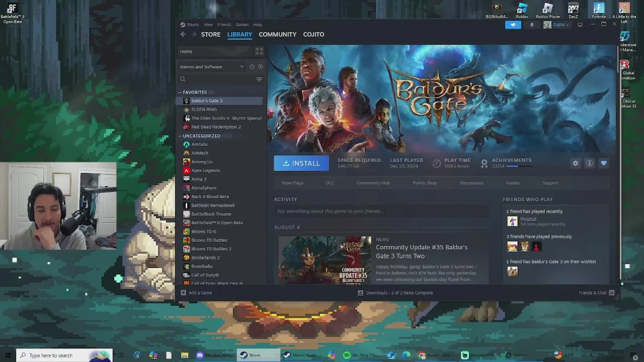Toggle Baldur's Gate 3 favorite heart

coord(604,163)
